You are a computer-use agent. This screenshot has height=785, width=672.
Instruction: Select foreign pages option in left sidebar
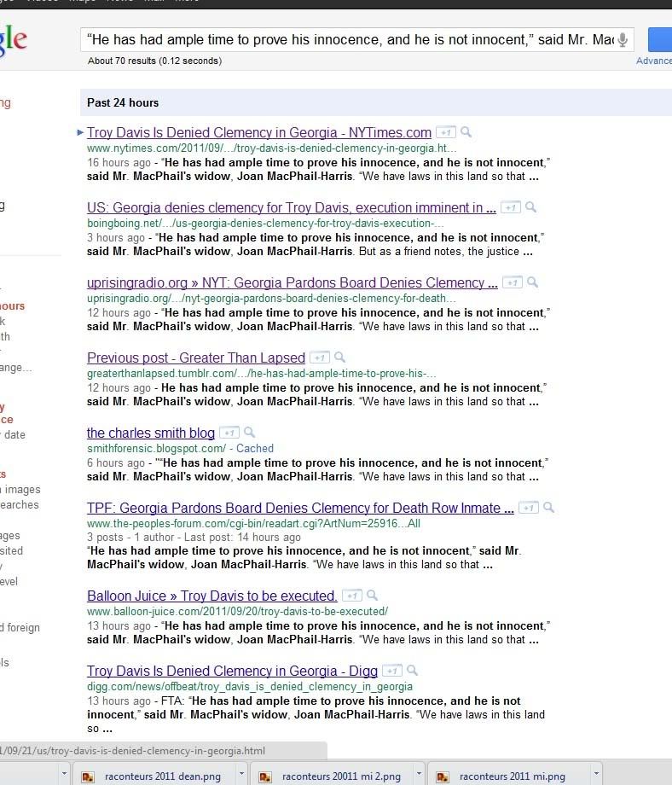point(20,627)
